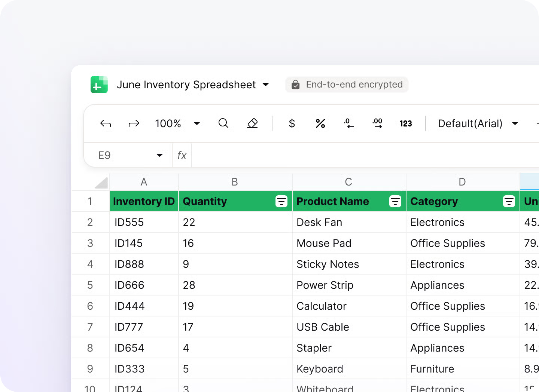
Task: Click the End-to-end encrypted badge
Action: [x=347, y=85]
